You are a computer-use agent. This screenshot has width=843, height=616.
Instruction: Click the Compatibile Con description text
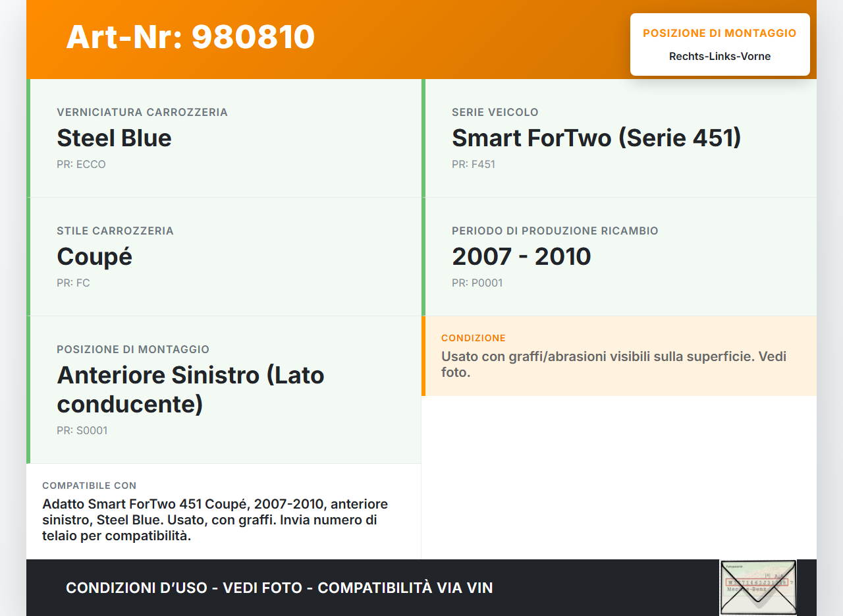(x=215, y=520)
